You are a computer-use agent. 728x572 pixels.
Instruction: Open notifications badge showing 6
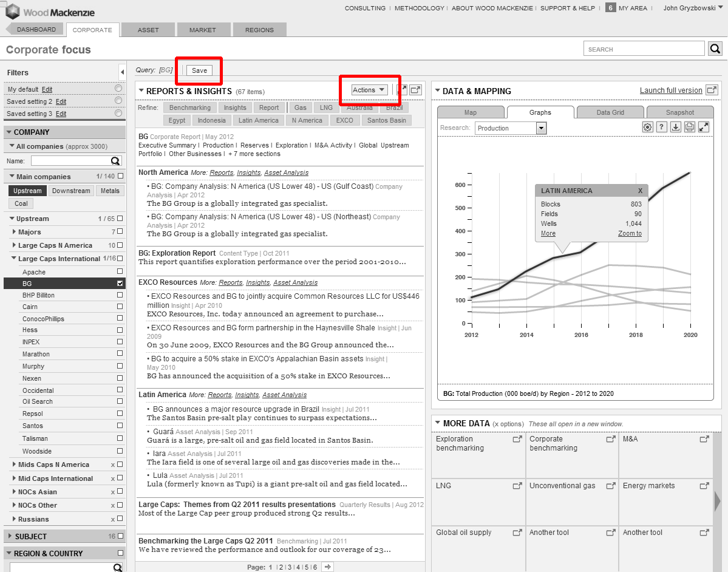click(x=611, y=8)
